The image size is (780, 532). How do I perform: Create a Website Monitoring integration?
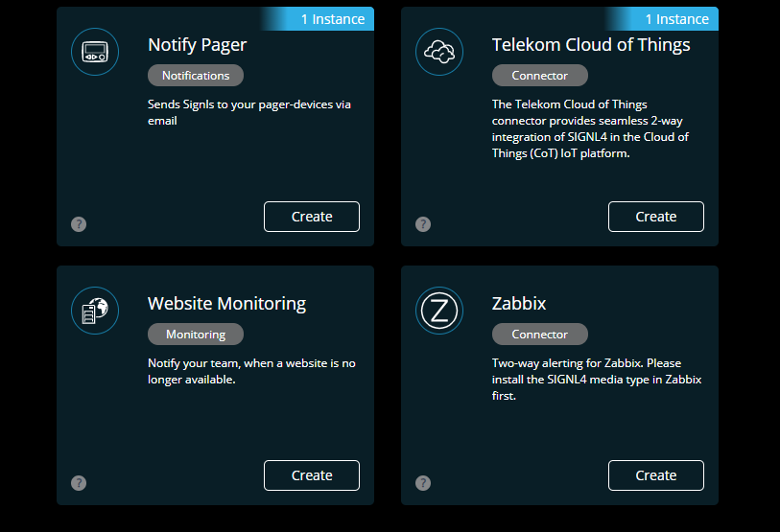[312, 475]
